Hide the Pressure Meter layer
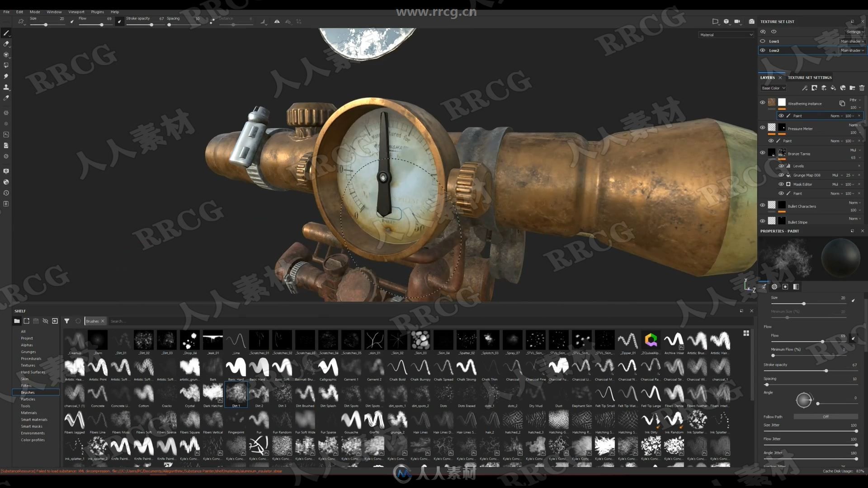This screenshot has height=488, width=868. [x=763, y=127]
